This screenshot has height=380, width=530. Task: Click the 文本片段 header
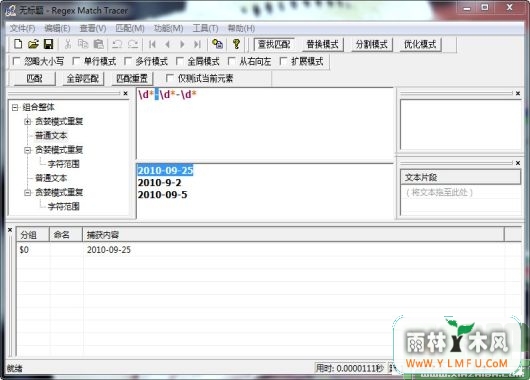click(460, 177)
